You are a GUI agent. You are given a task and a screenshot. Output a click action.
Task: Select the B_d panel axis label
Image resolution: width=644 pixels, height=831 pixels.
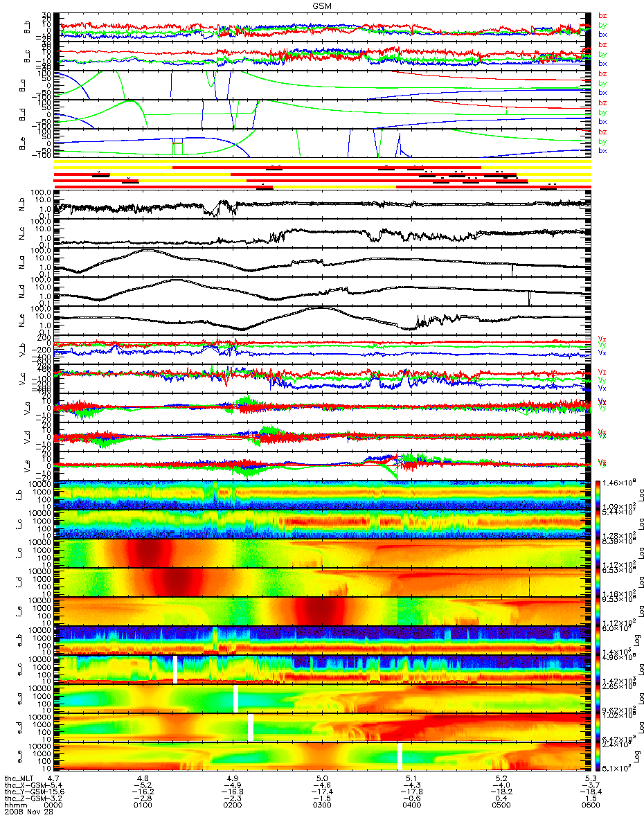(x=22, y=113)
